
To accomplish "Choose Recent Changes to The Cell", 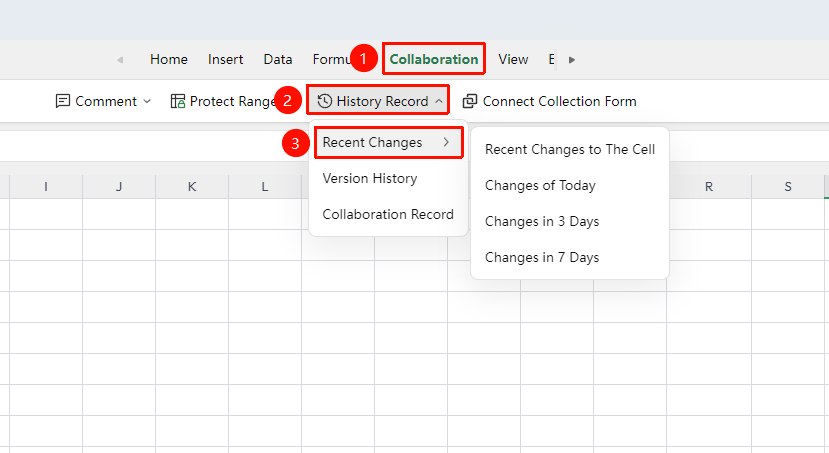I will 570,150.
